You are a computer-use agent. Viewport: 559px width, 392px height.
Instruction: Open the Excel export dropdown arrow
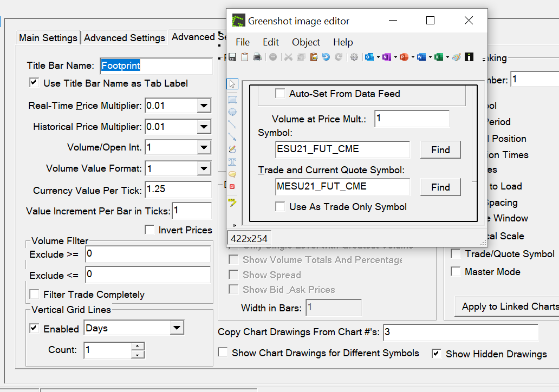[447, 57]
